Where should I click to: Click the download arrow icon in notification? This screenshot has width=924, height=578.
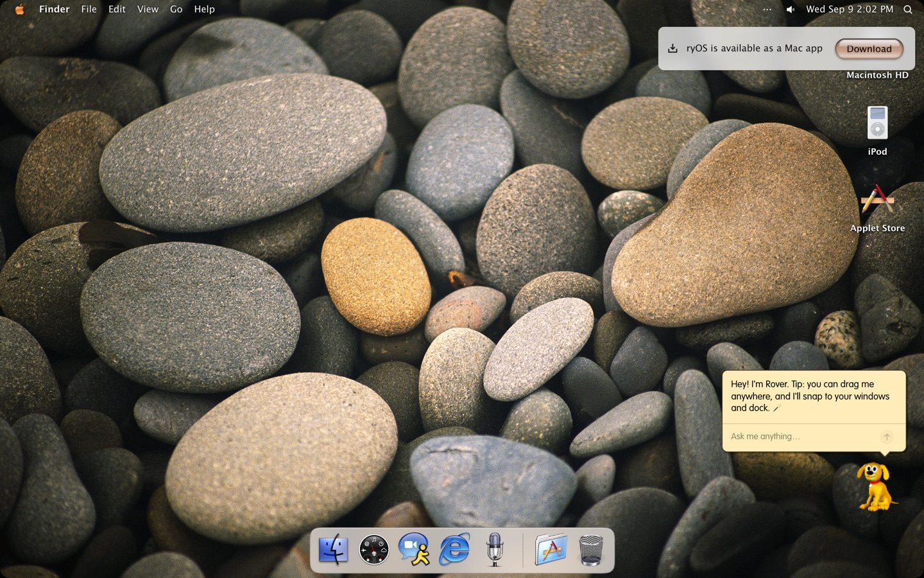[x=672, y=48]
